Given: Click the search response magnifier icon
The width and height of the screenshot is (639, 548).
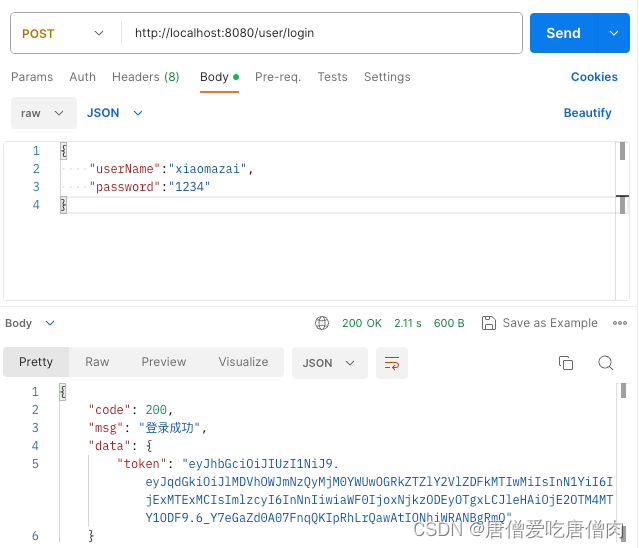Looking at the screenshot, I should click(x=605, y=363).
